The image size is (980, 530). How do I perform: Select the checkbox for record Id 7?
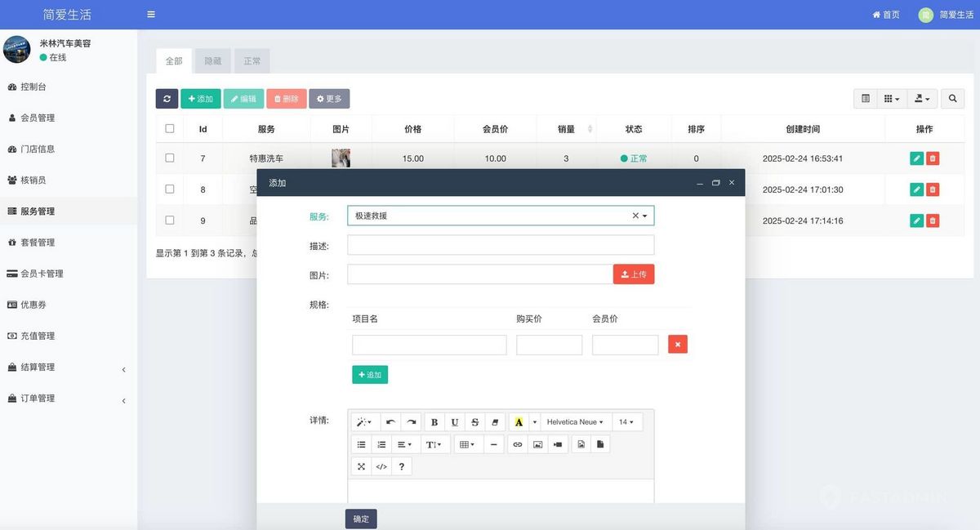170,158
